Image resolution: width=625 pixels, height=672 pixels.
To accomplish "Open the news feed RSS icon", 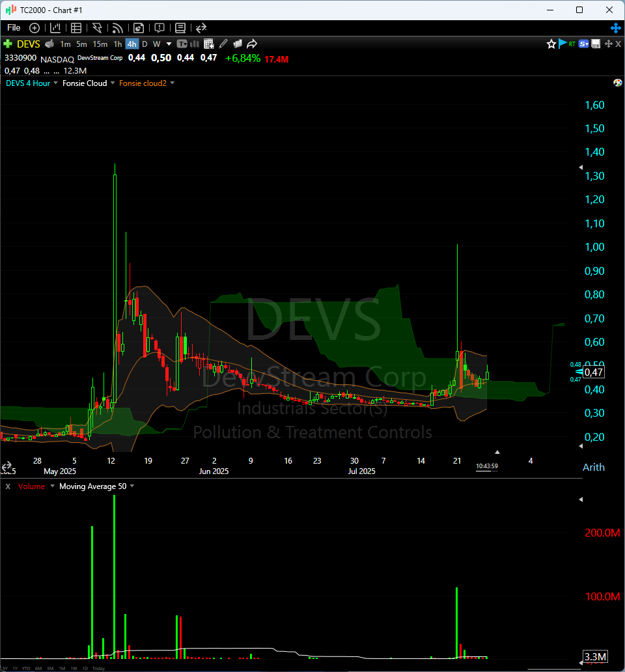I will 117,28.
